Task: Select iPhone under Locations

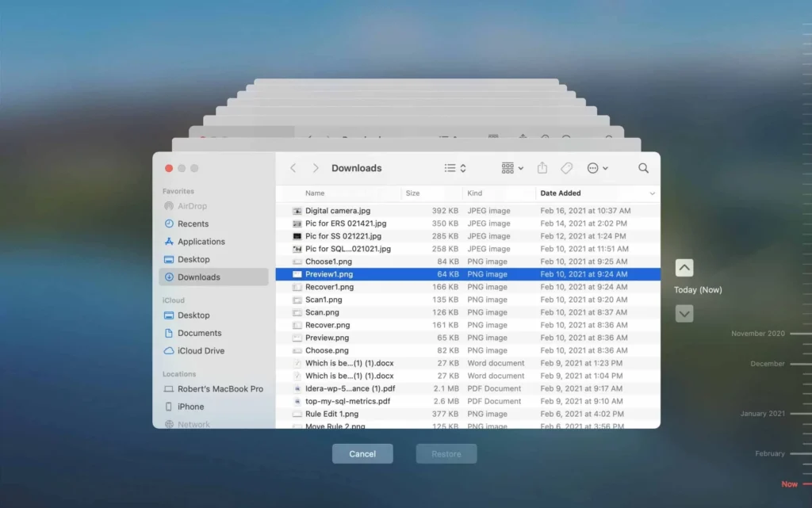Action: pos(213,407)
